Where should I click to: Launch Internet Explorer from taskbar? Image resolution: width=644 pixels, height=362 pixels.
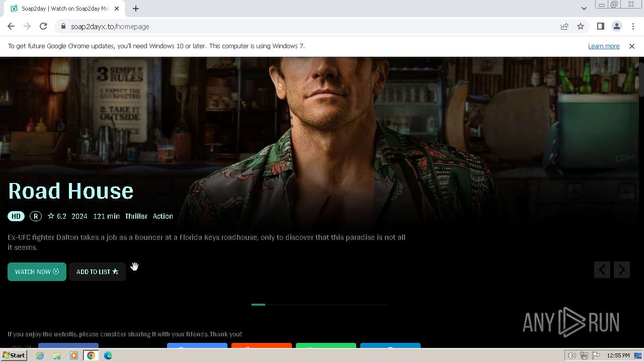[x=40, y=355]
